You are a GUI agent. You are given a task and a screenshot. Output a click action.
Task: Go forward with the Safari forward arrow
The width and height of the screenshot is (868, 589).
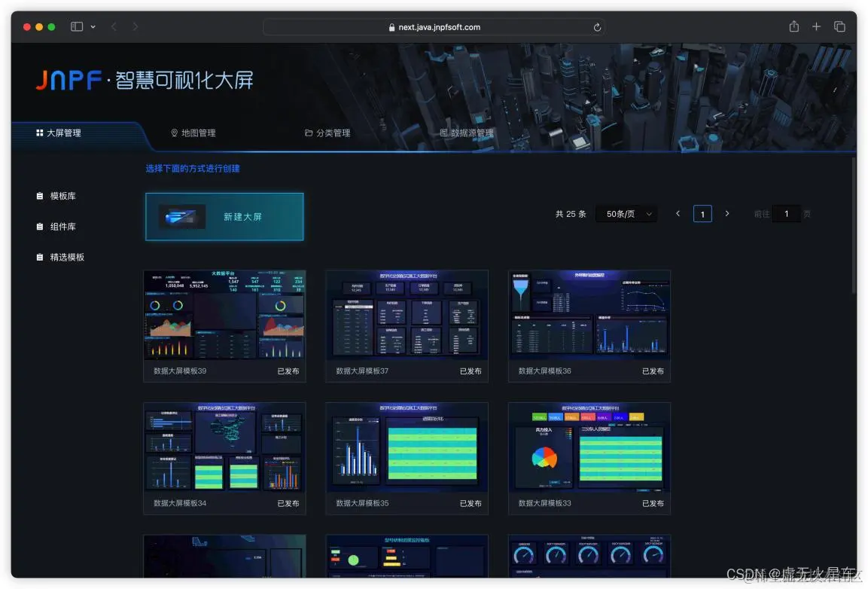(x=135, y=26)
